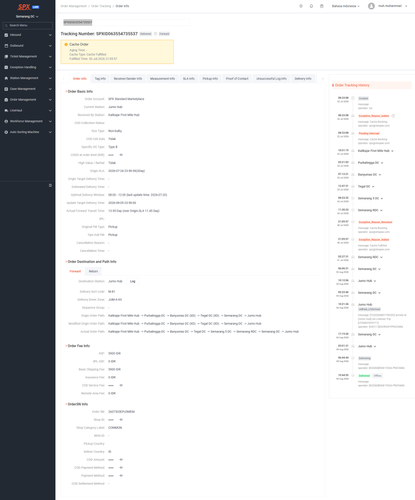The height and width of the screenshot is (500, 415).
Task: Click the Order Management sidebar icon
Action: point(6,100)
